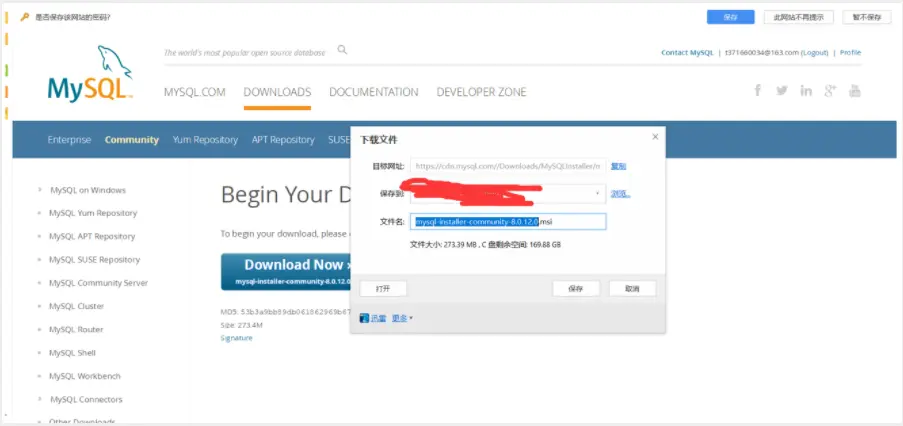903x426 pixels.
Task: Close the download file dialog
Action: 655,137
